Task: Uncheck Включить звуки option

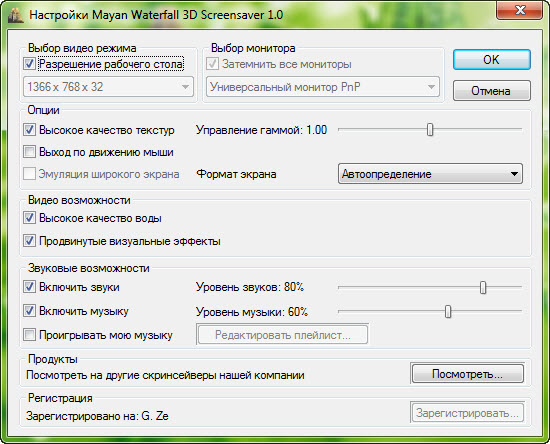Action: [29, 287]
